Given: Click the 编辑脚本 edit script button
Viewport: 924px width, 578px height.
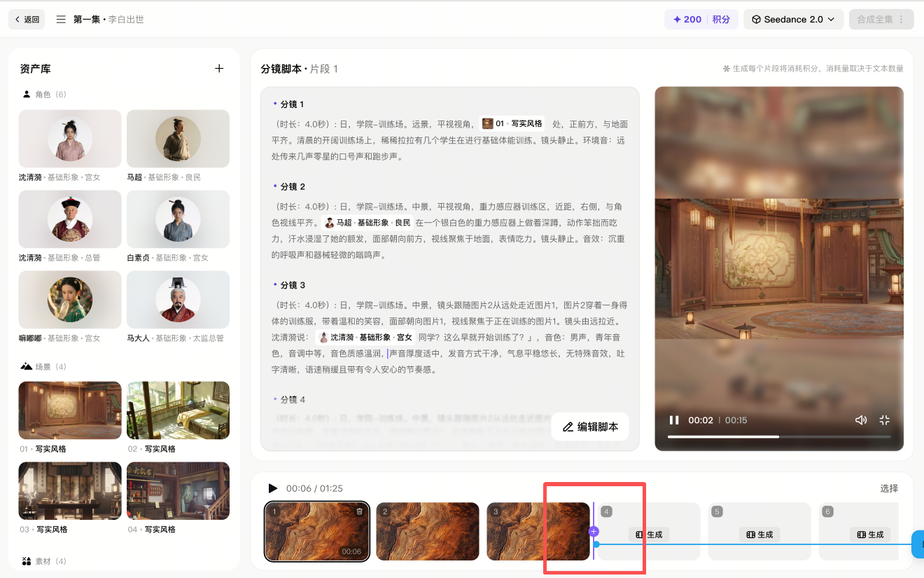Looking at the screenshot, I should point(590,427).
